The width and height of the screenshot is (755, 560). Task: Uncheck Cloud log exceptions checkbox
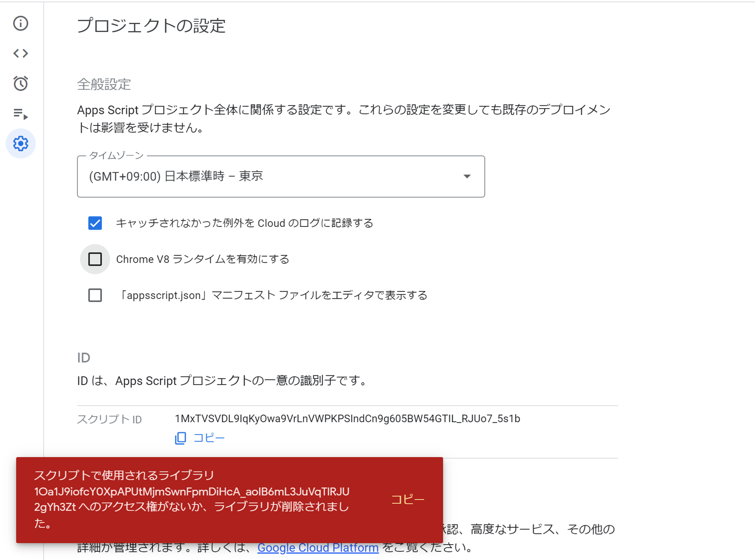(x=95, y=223)
